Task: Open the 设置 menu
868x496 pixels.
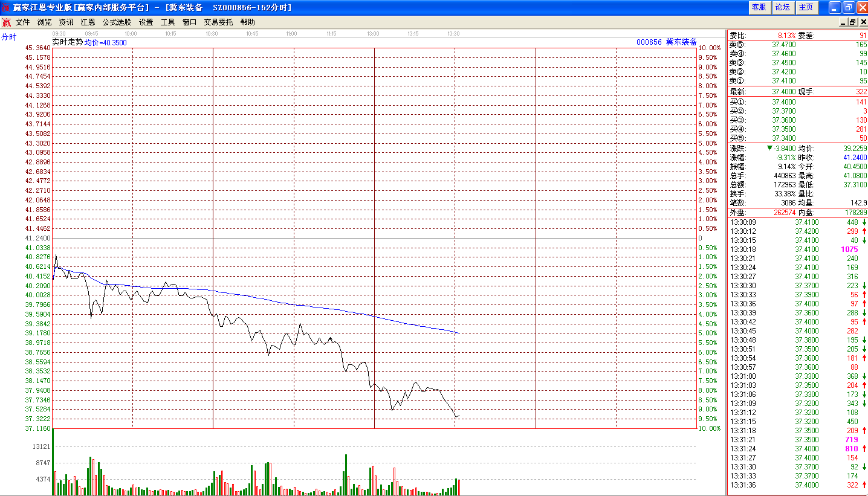Action: [x=146, y=22]
